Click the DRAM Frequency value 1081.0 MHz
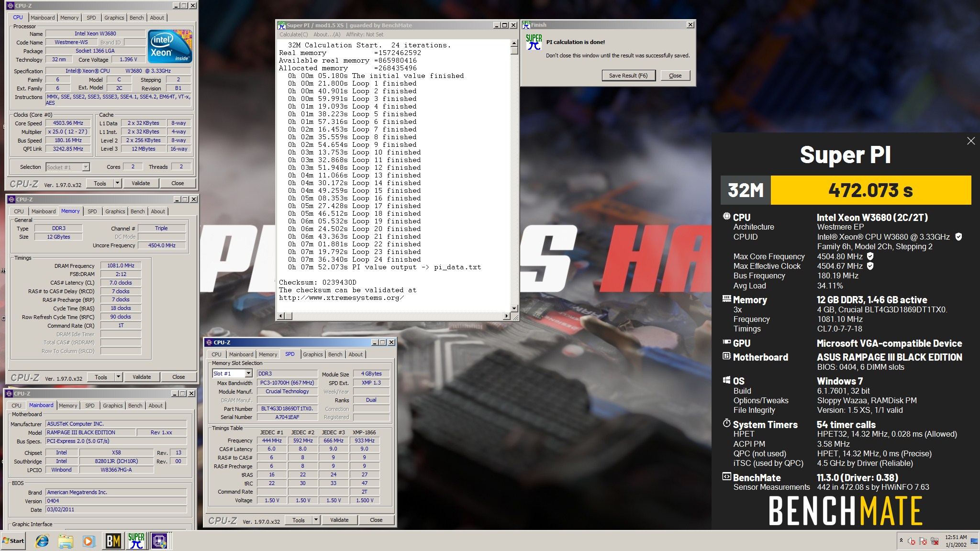Image resolution: width=980 pixels, height=551 pixels. tap(121, 265)
